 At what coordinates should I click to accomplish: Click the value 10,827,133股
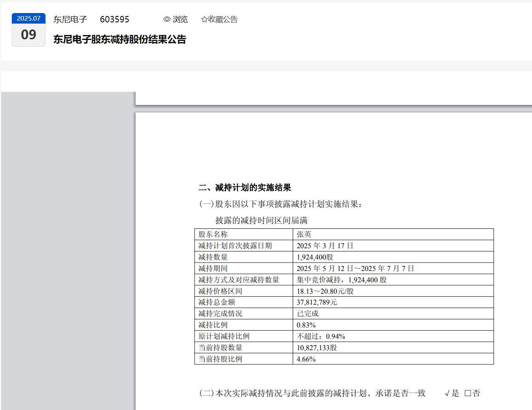[317, 348]
